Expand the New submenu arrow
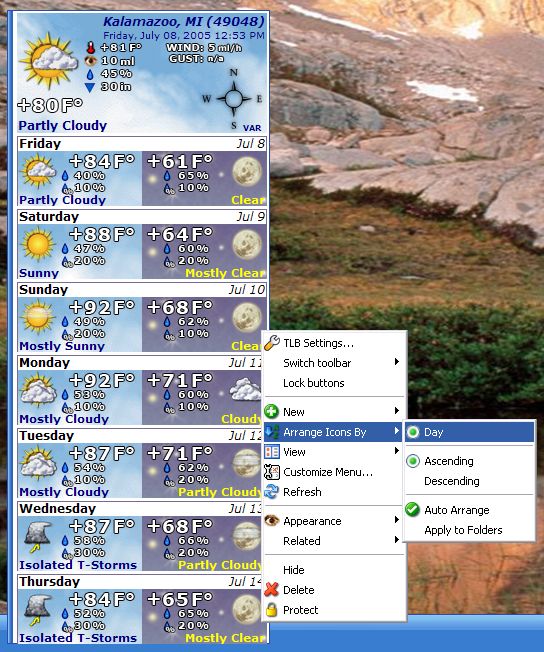544x652 pixels. click(397, 411)
